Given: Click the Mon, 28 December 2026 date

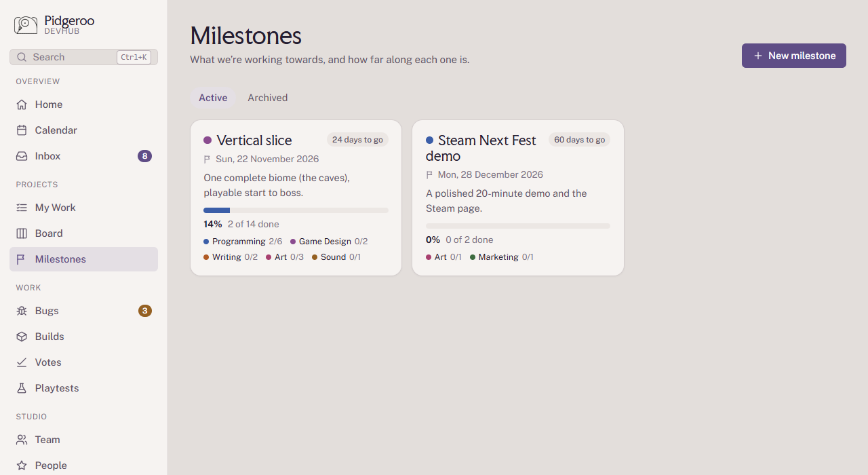Looking at the screenshot, I should [x=490, y=175].
